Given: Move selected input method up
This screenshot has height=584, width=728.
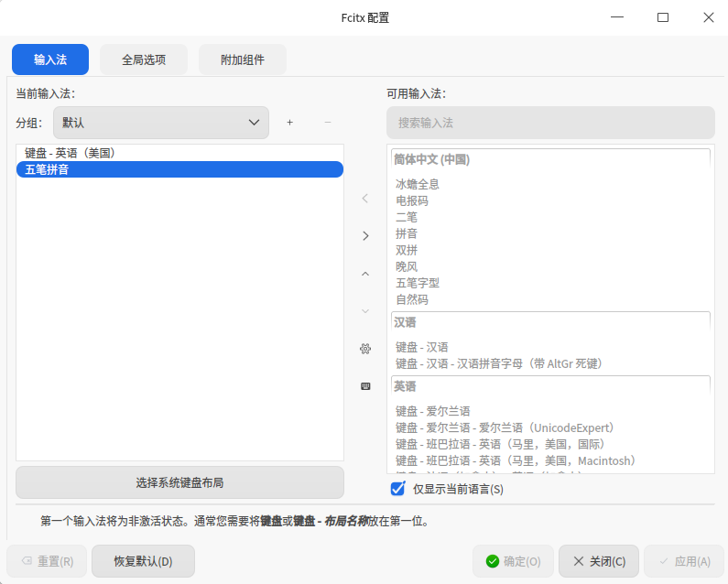Looking at the screenshot, I should click(x=365, y=274).
